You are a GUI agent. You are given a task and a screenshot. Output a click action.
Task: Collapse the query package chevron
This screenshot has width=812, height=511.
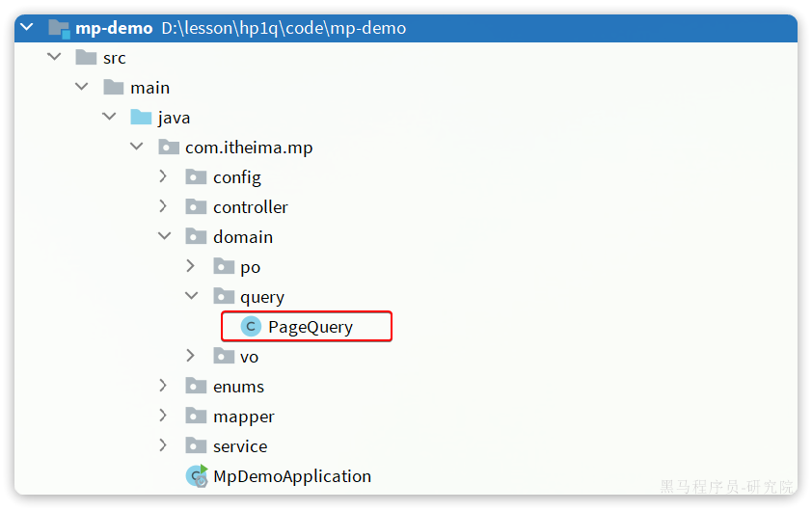(192, 296)
